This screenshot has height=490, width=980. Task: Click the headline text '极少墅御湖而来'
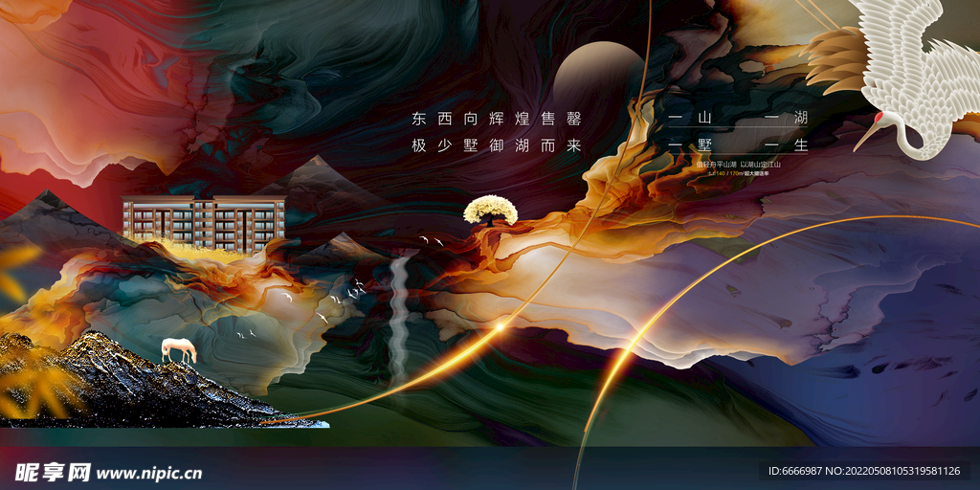498,146
